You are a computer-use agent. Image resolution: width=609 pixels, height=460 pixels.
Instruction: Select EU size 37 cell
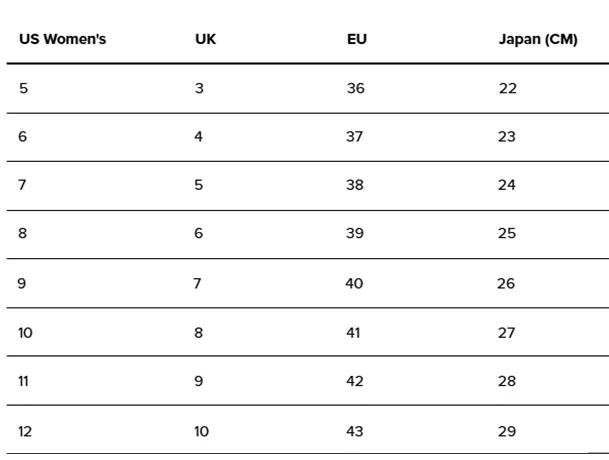pos(355,137)
